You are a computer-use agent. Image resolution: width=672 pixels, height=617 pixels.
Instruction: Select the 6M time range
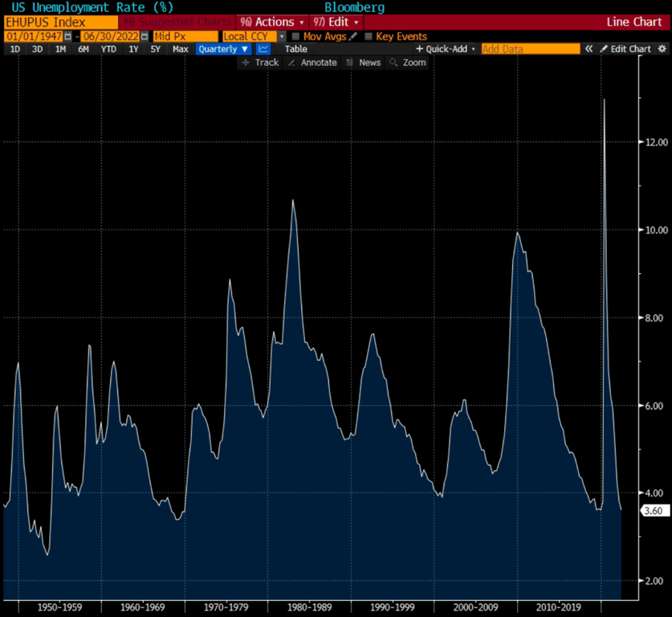pos(83,49)
